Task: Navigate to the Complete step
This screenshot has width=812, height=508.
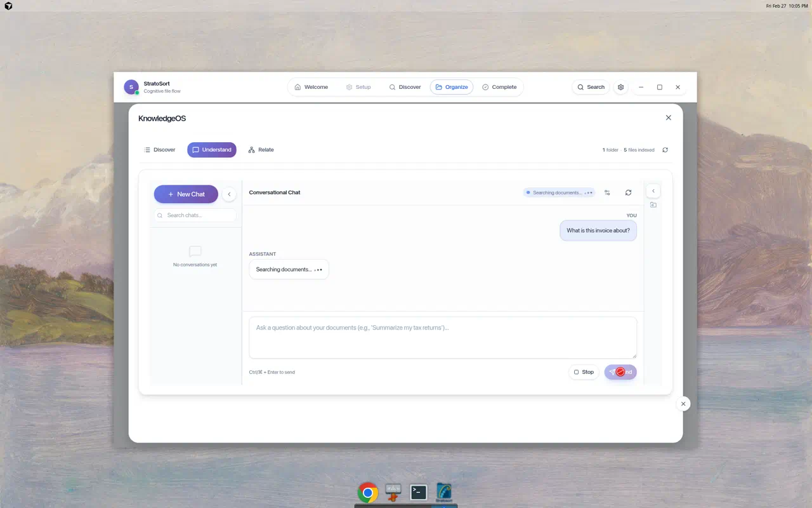Action: click(500, 86)
